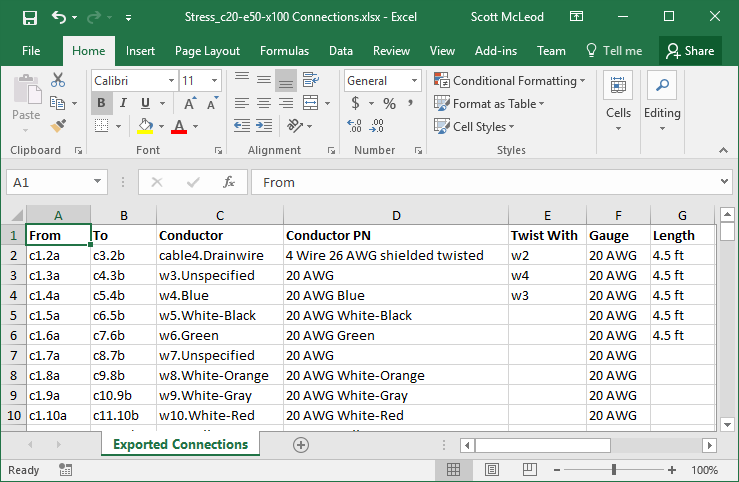Expand the formula bar

pyautogui.click(x=724, y=181)
